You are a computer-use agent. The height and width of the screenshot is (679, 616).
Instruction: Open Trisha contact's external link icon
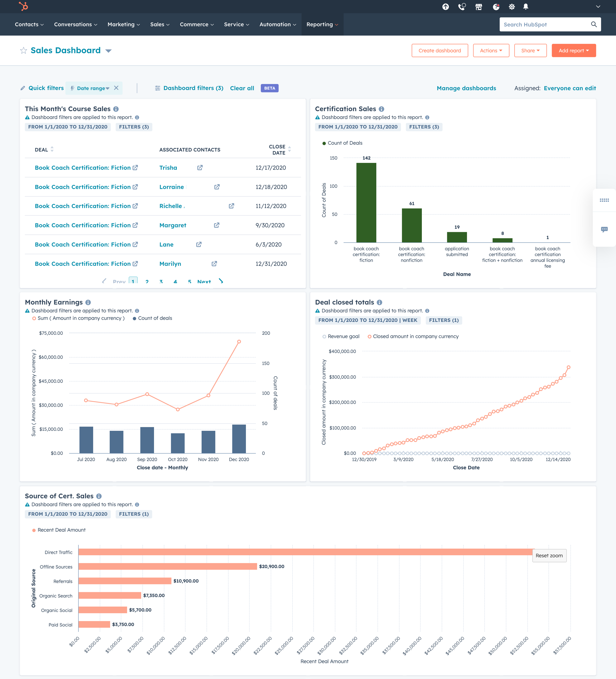(x=200, y=168)
